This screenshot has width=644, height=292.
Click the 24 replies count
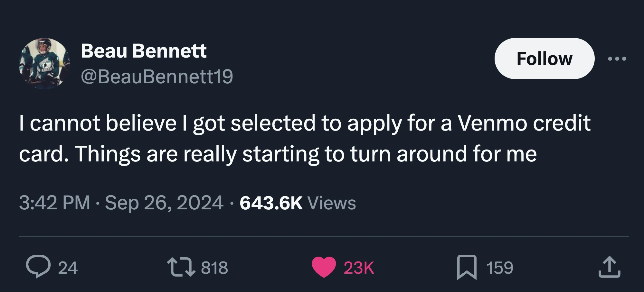(68, 268)
